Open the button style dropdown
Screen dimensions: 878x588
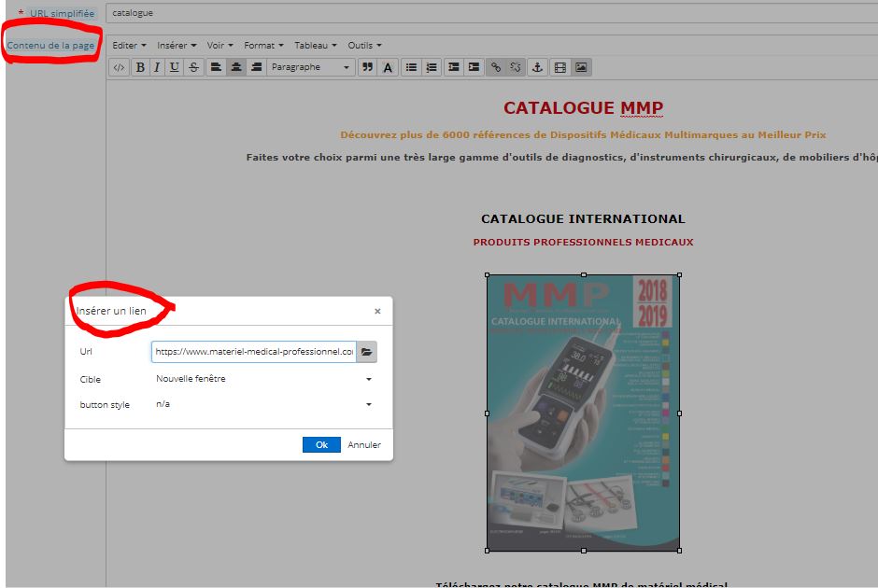pos(264,404)
